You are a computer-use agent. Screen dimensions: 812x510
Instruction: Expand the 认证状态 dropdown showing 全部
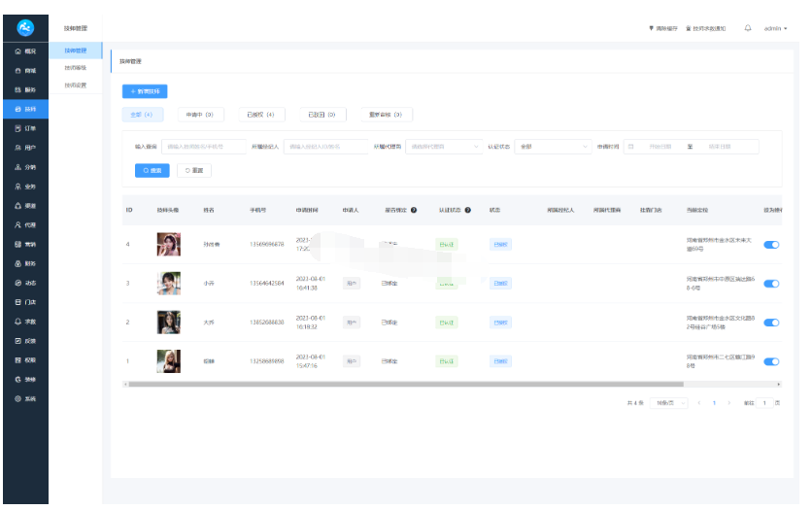click(x=553, y=147)
